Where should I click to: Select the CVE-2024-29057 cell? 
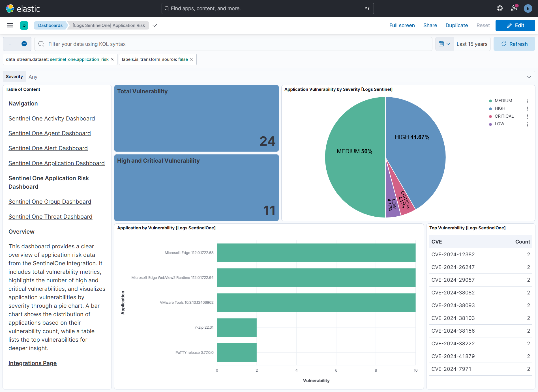click(x=453, y=280)
